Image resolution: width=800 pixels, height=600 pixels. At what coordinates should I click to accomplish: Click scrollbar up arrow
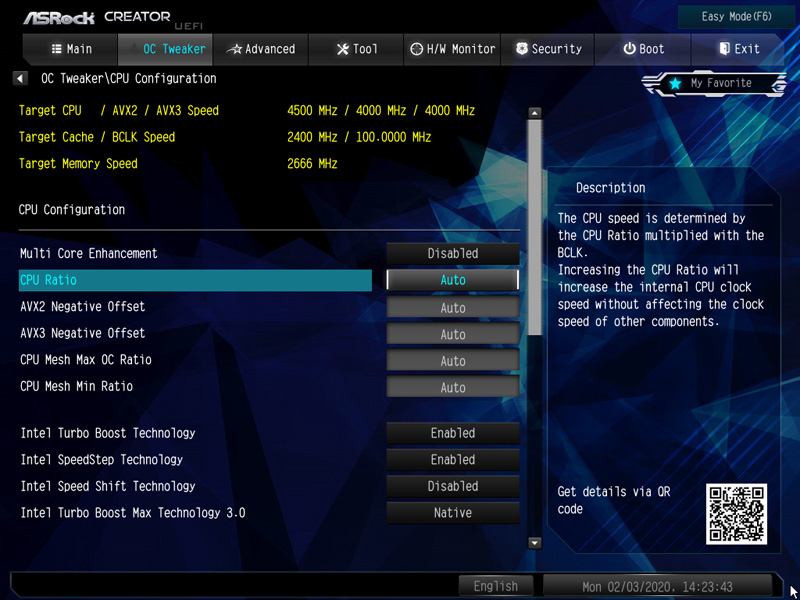click(534, 113)
